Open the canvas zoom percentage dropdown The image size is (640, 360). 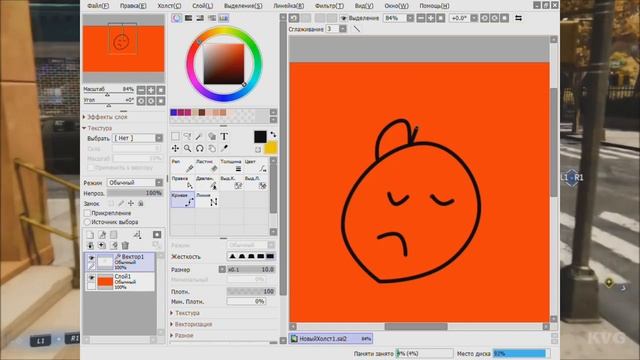410,18
